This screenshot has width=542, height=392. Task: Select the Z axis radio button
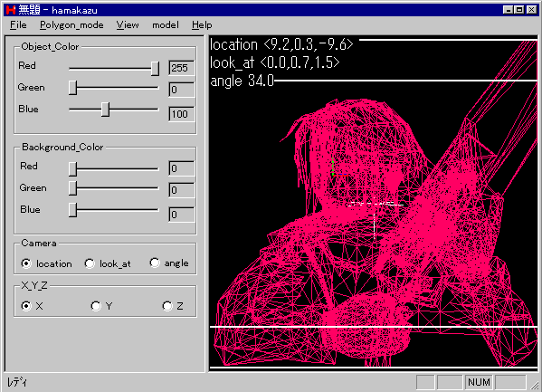point(167,306)
